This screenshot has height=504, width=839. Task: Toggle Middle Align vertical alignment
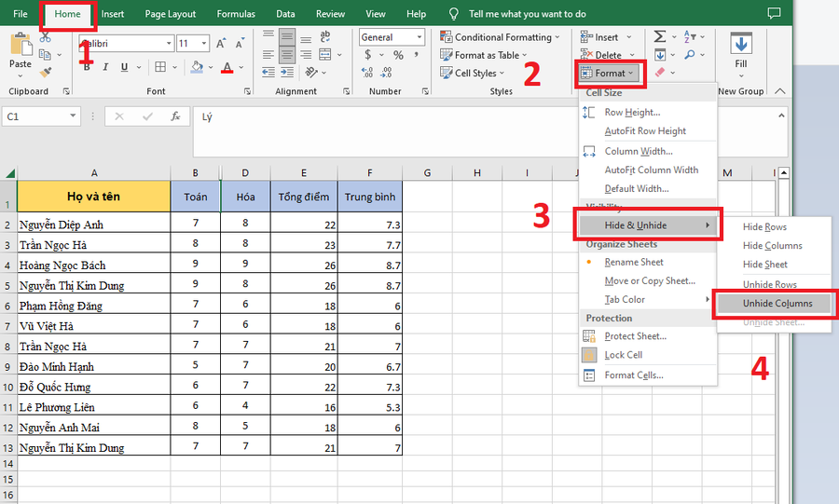287,37
